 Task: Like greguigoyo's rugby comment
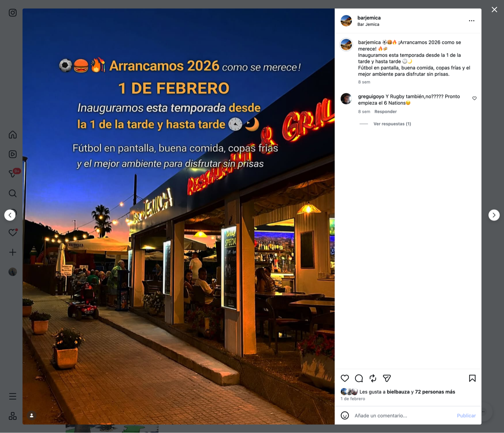pyautogui.click(x=474, y=98)
